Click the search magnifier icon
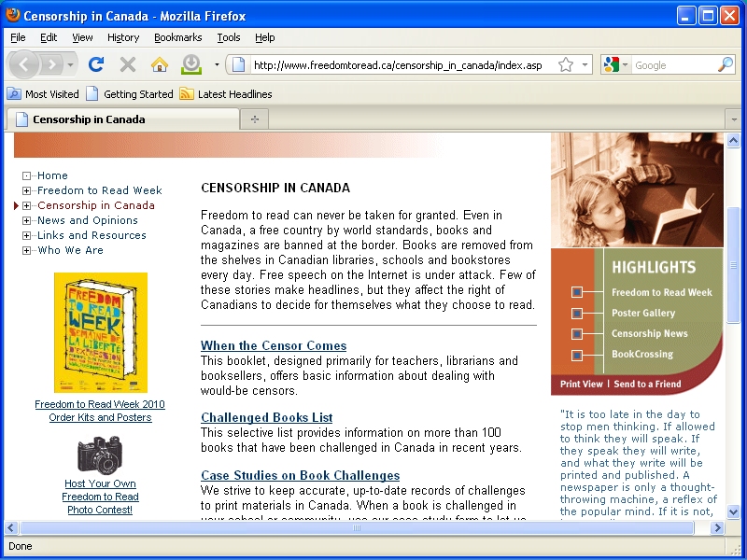This screenshot has width=747, height=560. (725, 65)
